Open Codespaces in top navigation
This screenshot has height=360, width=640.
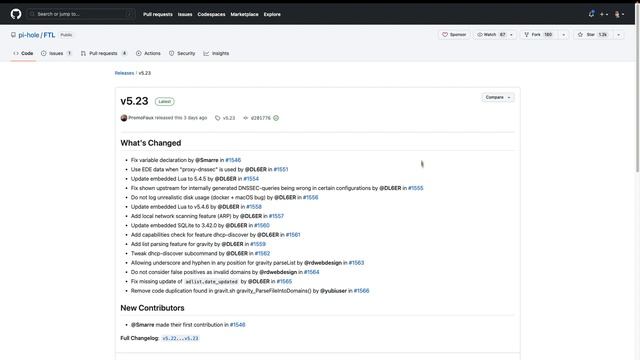211,14
